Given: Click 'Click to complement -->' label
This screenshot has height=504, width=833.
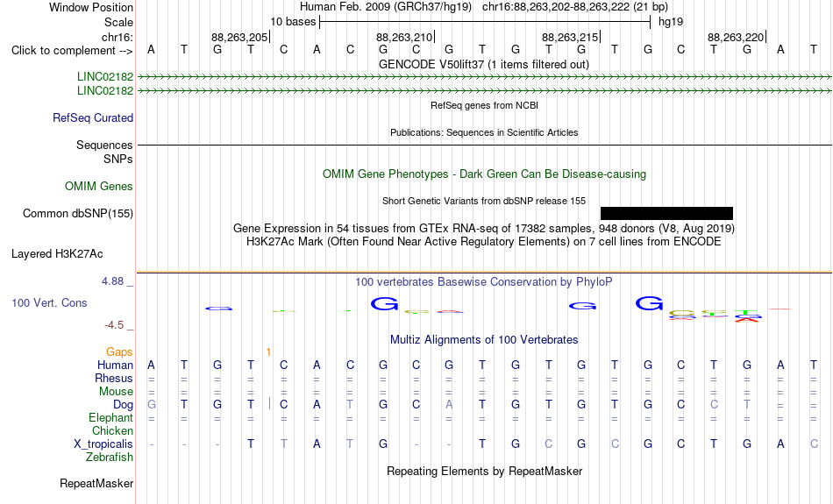Looking at the screenshot, I should pos(72,51).
